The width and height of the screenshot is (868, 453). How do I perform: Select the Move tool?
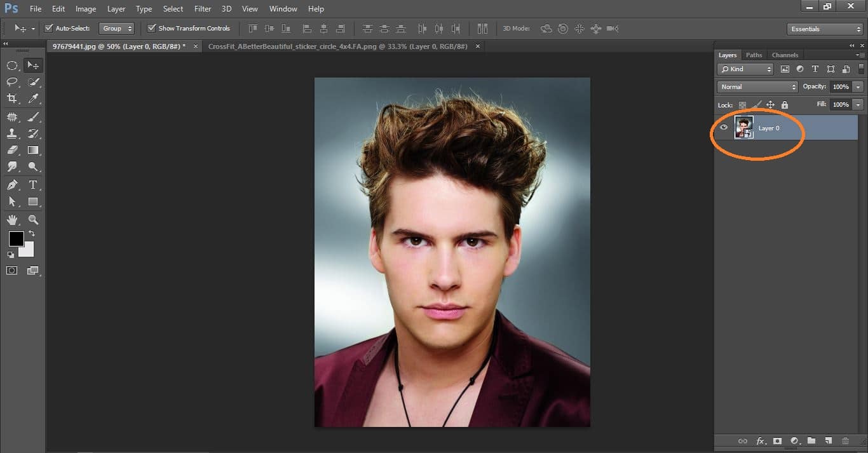[x=33, y=64]
